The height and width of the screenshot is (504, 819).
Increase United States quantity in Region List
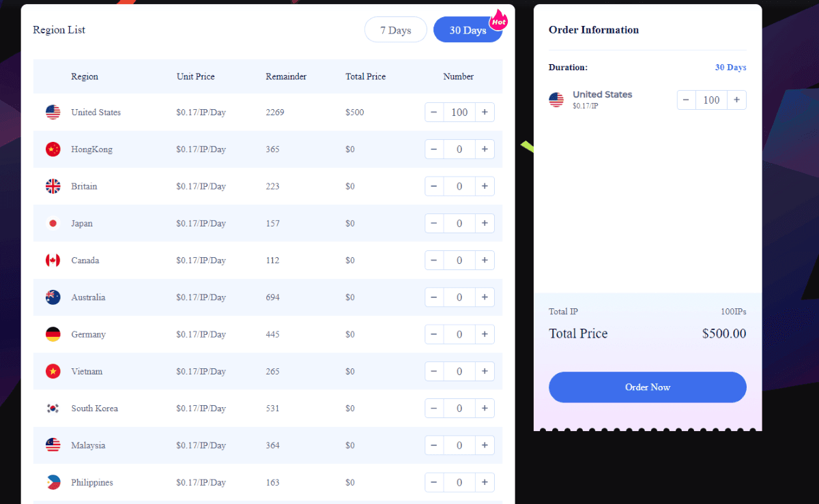coord(485,113)
